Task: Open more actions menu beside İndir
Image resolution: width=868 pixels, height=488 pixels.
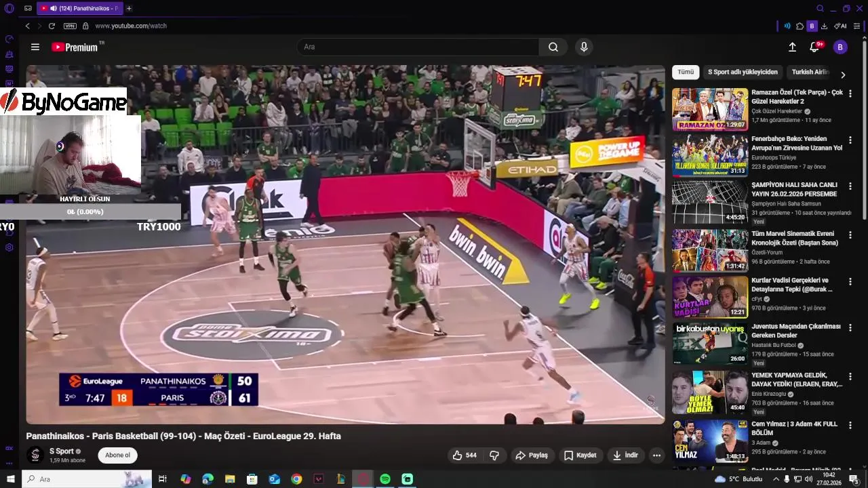Action: [656, 455]
